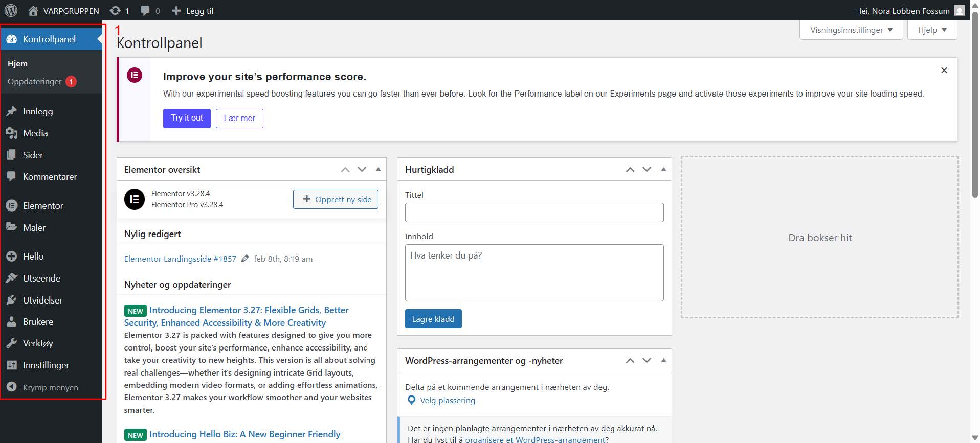Click the Krymp menyen label

[x=51, y=387]
